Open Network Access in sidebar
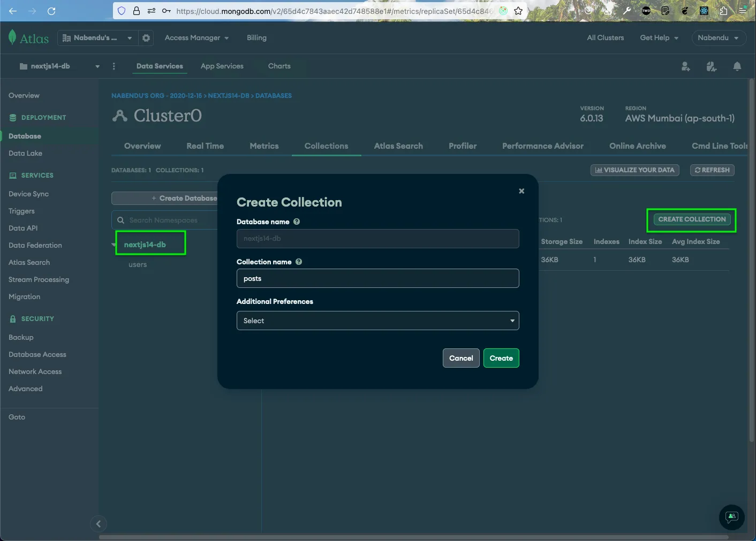 35,371
